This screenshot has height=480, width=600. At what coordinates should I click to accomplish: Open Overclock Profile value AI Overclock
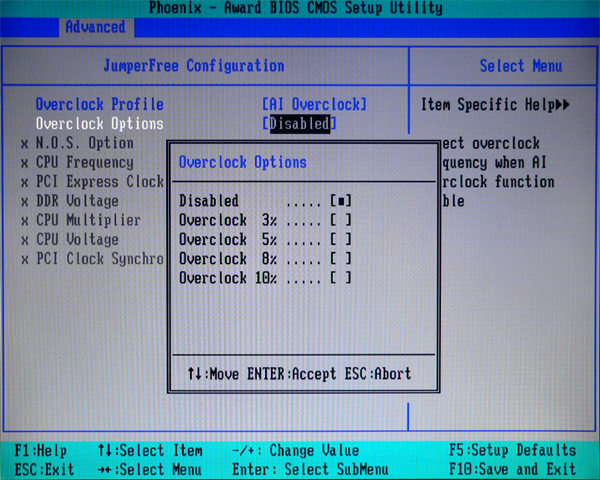pos(314,104)
